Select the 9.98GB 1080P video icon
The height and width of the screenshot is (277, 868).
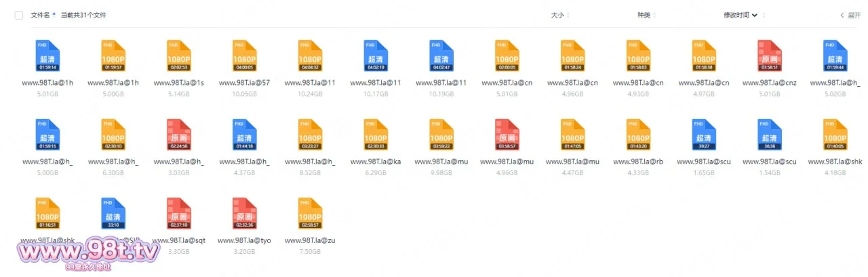click(x=441, y=134)
